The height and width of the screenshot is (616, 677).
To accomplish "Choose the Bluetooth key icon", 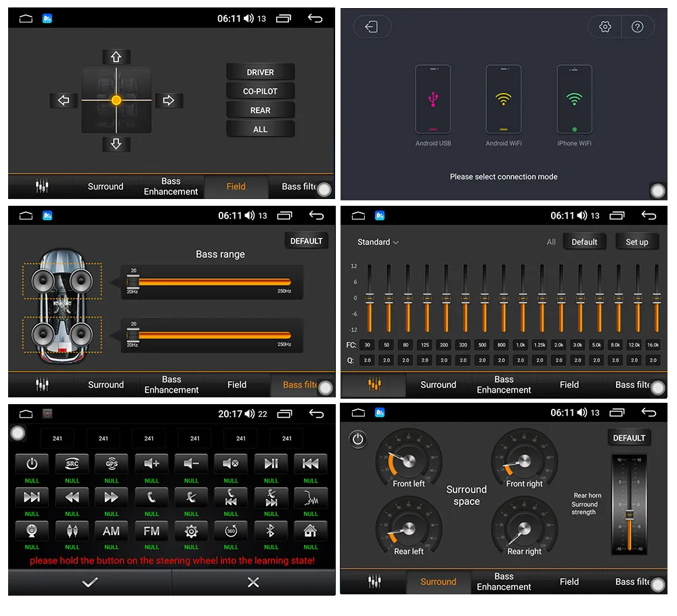I will click(271, 531).
